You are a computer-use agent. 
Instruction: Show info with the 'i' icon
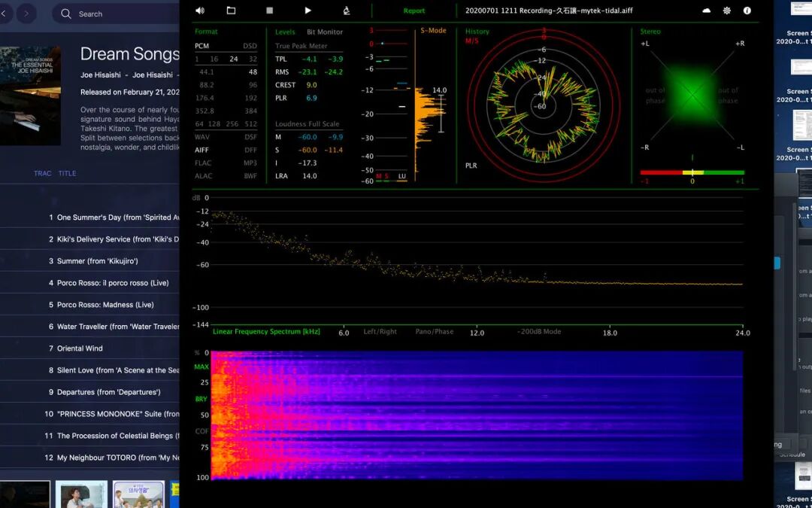tap(747, 11)
